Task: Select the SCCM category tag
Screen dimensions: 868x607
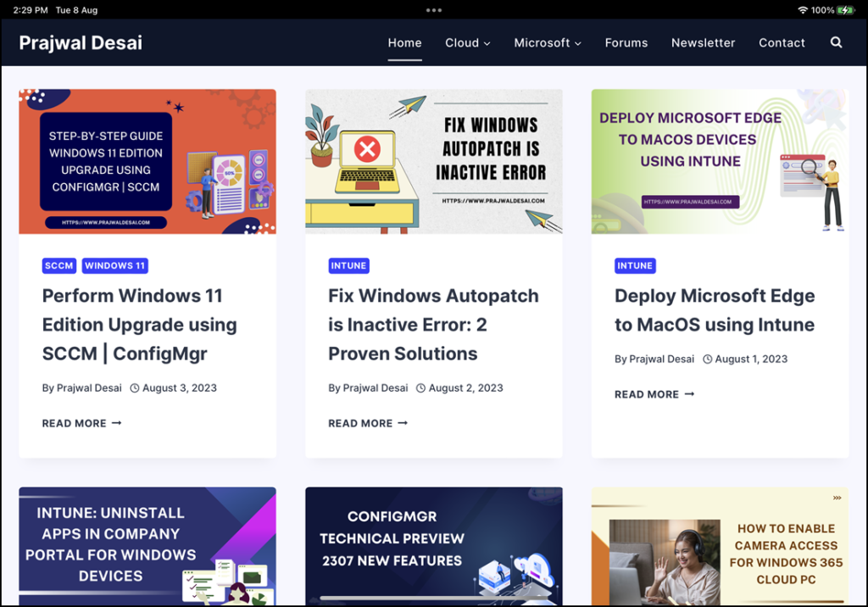Action: pyautogui.click(x=59, y=266)
